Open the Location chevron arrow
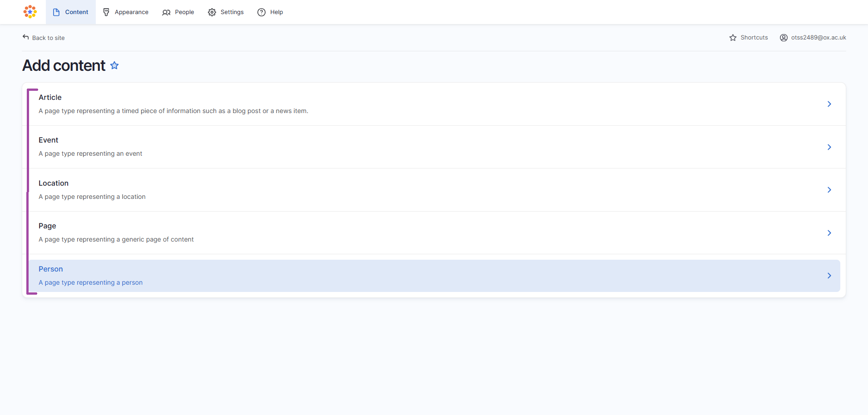The width and height of the screenshot is (868, 415). (x=829, y=190)
